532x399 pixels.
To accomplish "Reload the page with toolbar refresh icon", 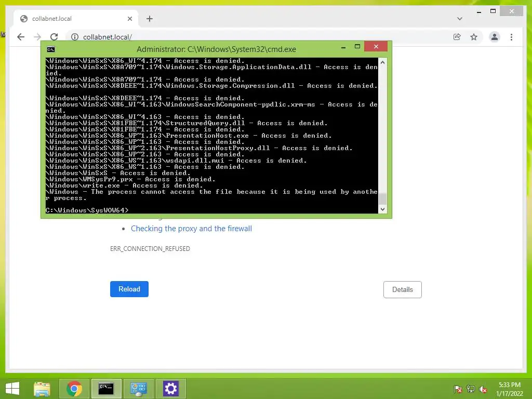I will pyautogui.click(x=54, y=37).
